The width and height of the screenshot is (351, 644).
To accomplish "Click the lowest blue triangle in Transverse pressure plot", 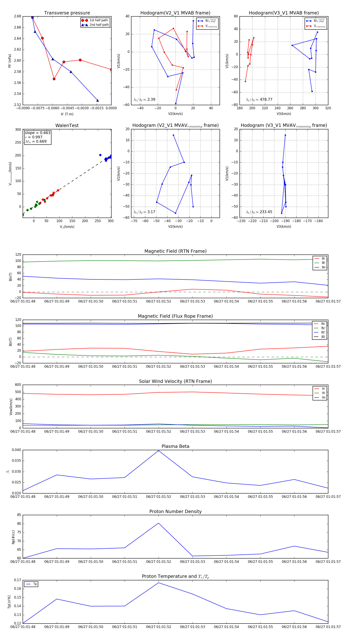I will 97,101.
